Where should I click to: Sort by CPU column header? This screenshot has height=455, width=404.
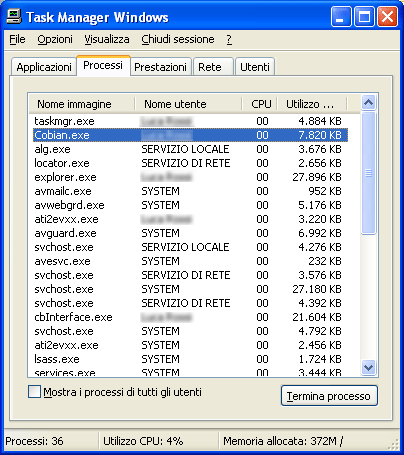coord(260,104)
